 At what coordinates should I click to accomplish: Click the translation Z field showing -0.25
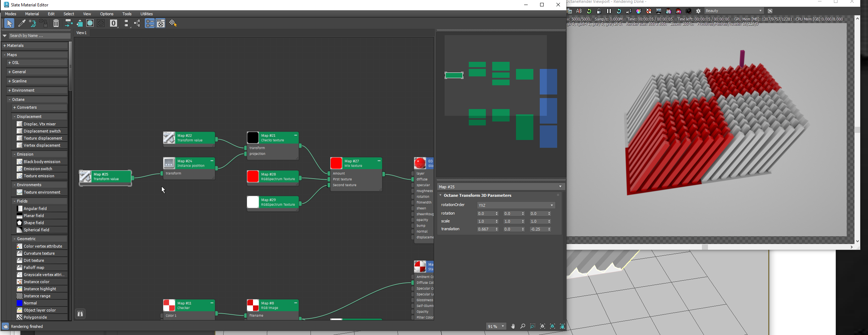(538, 229)
